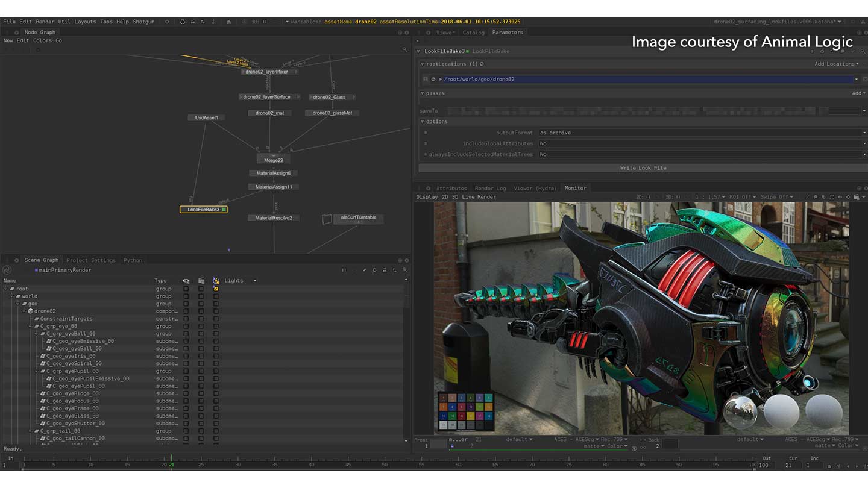Click the circle icon on the rootLocations path row
The image size is (868, 488).
[x=433, y=79]
